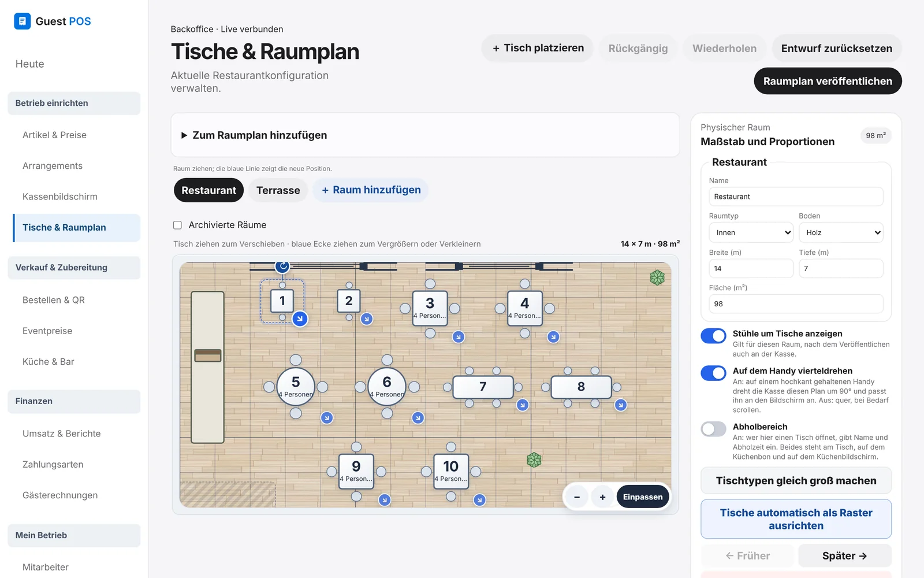Click the blue resize handle of table 2
The height and width of the screenshot is (578, 924).
[x=367, y=319]
